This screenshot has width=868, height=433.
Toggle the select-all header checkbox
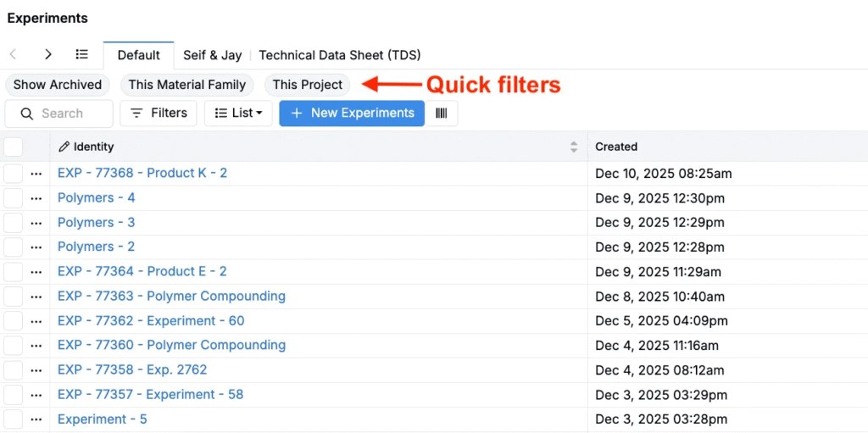point(13,147)
